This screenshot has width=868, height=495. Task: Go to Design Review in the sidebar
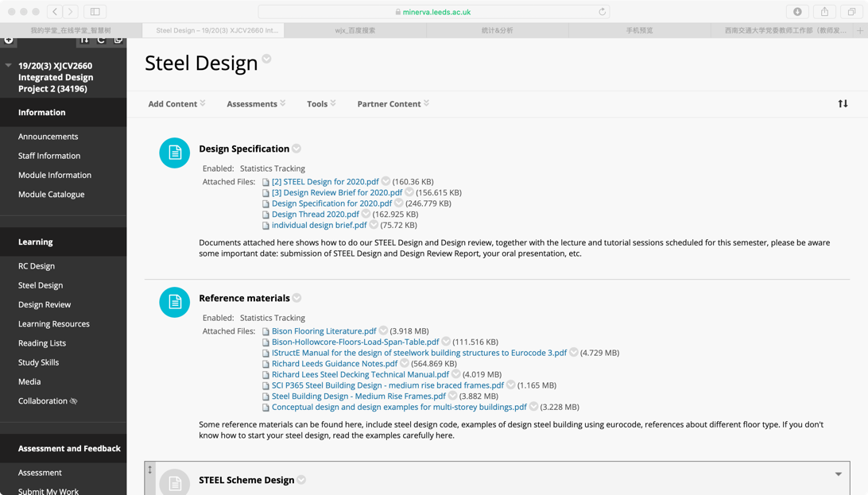coord(45,305)
